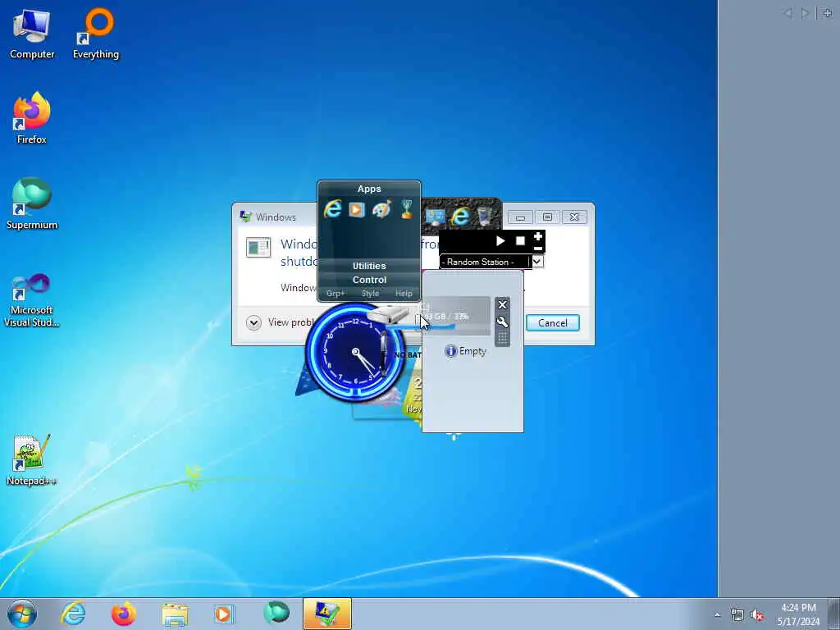Open the Firefox desktop shortcut
840x630 pixels.
32,118
